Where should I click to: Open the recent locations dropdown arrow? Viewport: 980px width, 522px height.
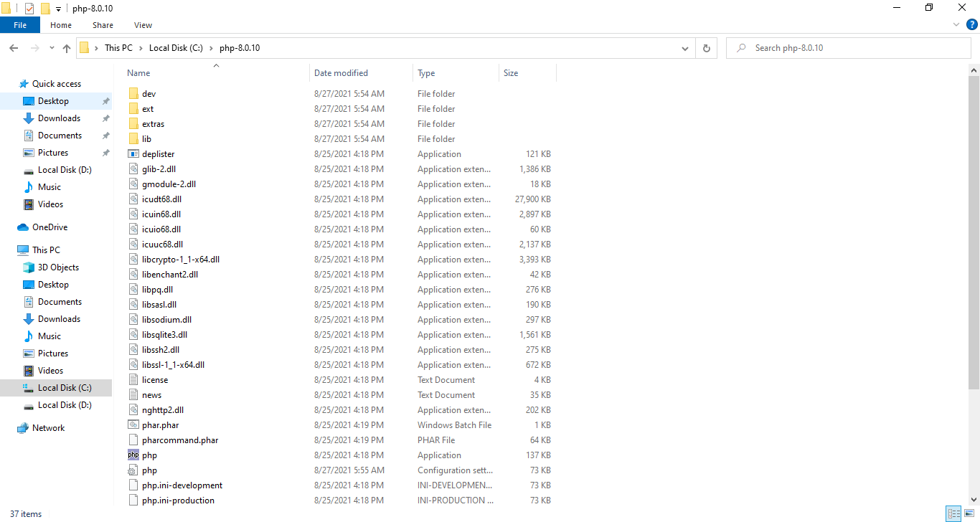52,48
